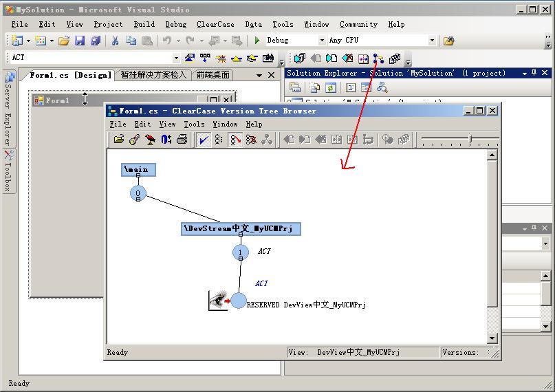Open the Debug configuration dropdown
Image resolution: width=555 pixels, height=392 pixels.
point(322,41)
